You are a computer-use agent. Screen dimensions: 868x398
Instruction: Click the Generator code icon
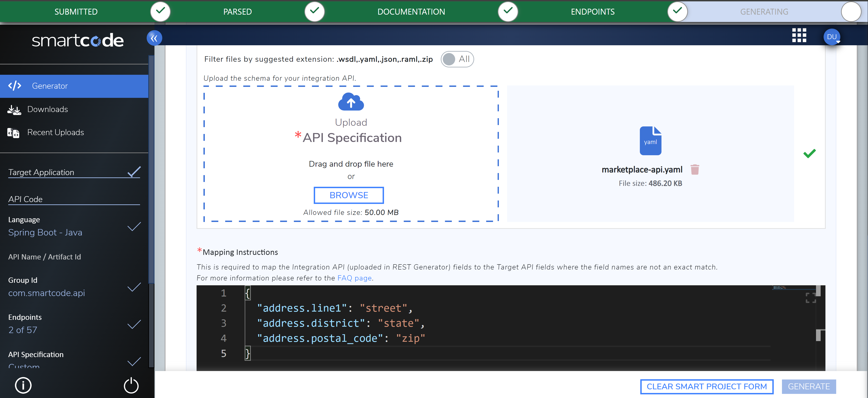tap(15, 86)
